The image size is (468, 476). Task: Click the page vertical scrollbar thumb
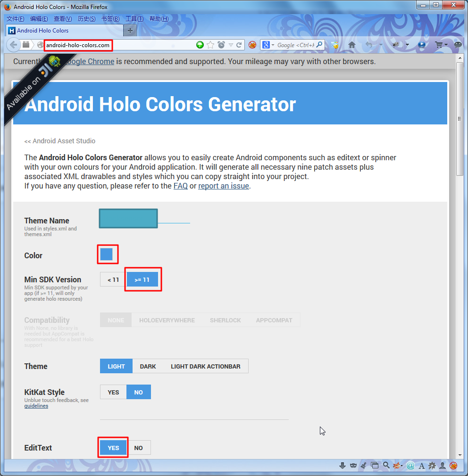click(x=460, y=119)
